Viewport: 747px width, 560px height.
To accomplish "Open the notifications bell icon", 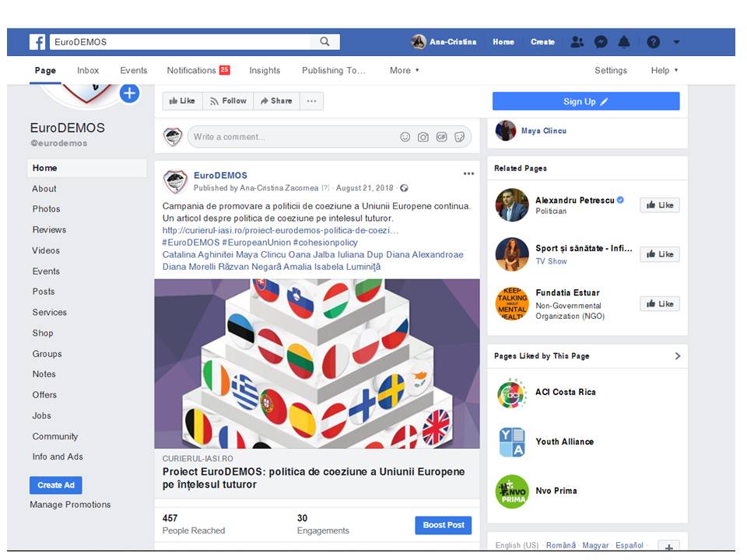I will [623, 42].
